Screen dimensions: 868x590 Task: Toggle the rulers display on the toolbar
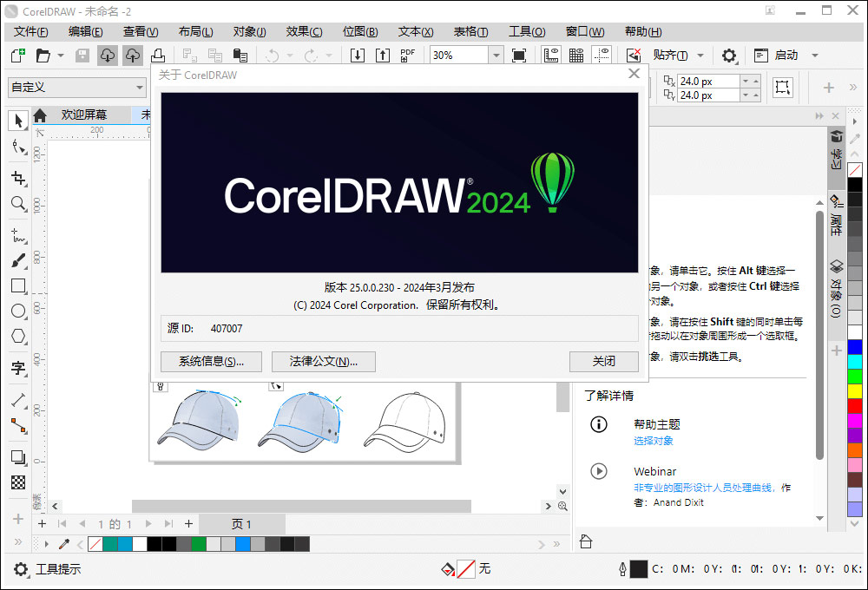pyautogui.click(x=550, y=54)
